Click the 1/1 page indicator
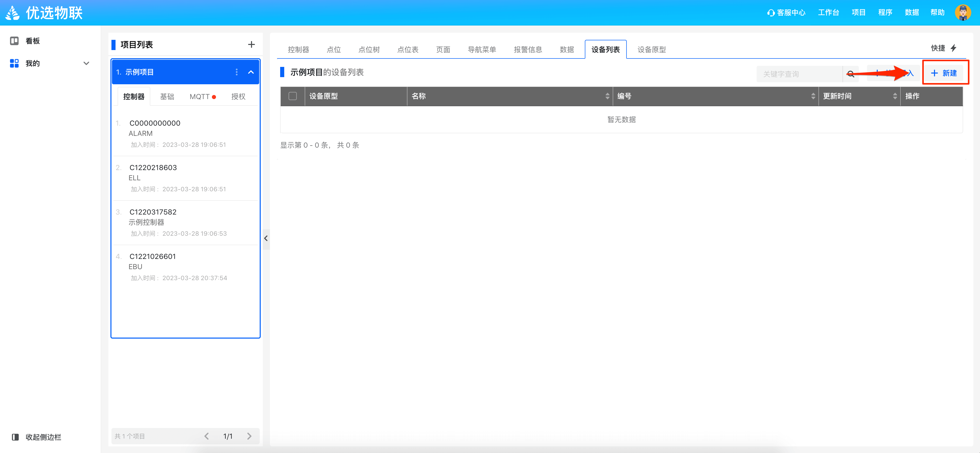This screenshot has width=980, height=453. 228,436
